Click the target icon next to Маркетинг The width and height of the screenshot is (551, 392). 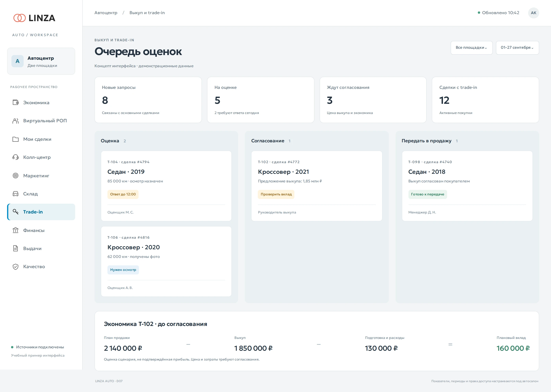[x=16, y=176]
